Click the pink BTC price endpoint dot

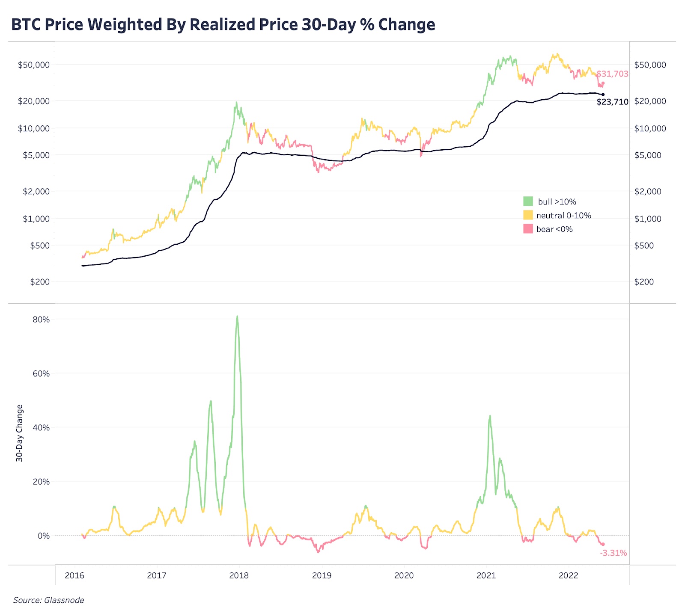603,83
